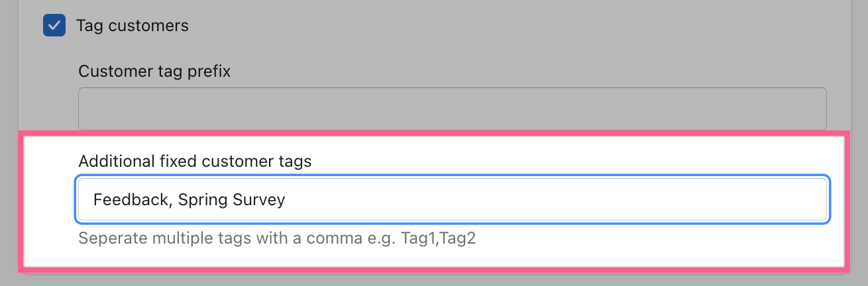Uncheck the Tag customers checkbox
868x286 pixels.
tap(54, 26)
